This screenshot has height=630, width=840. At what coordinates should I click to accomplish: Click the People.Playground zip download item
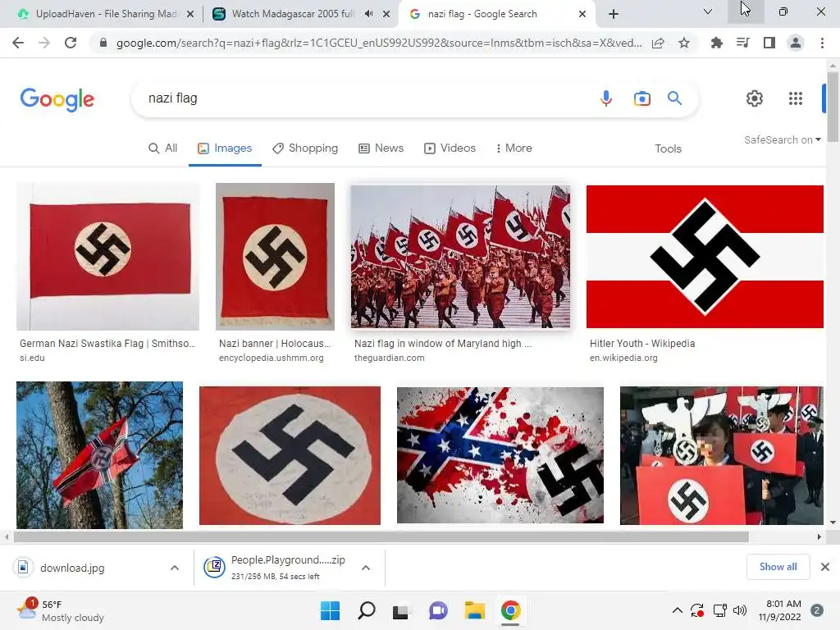pyautogui.click(x=279, y=568)
